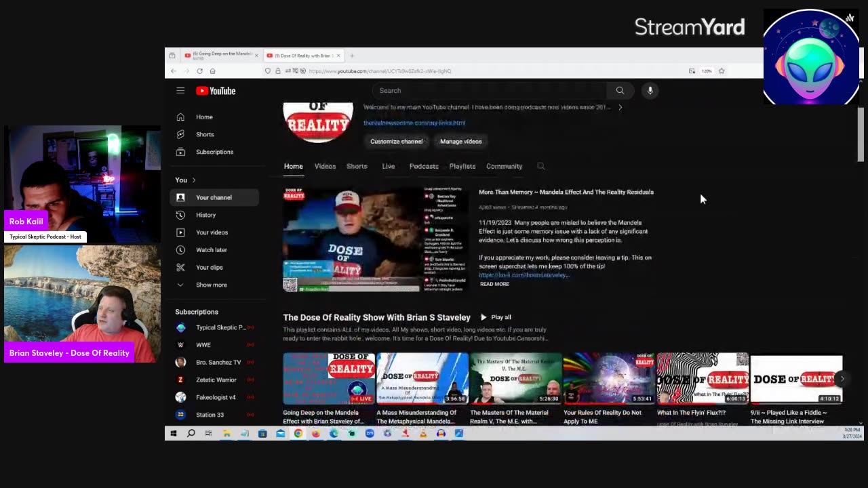Open the tip link in video description
The height and width of the screenshot is (488, 868).
pyautogui.click(x=524, y=275)
